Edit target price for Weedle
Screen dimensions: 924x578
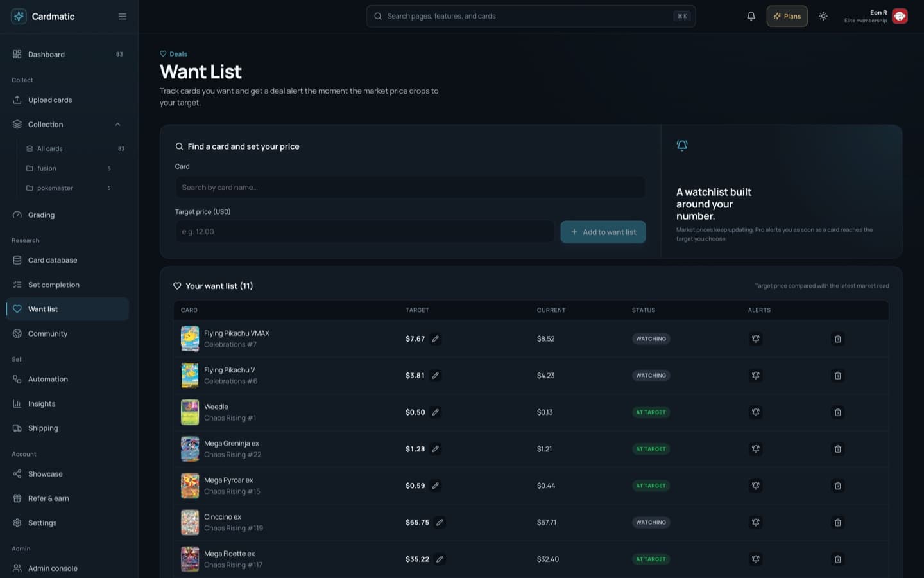pos(436,412)
